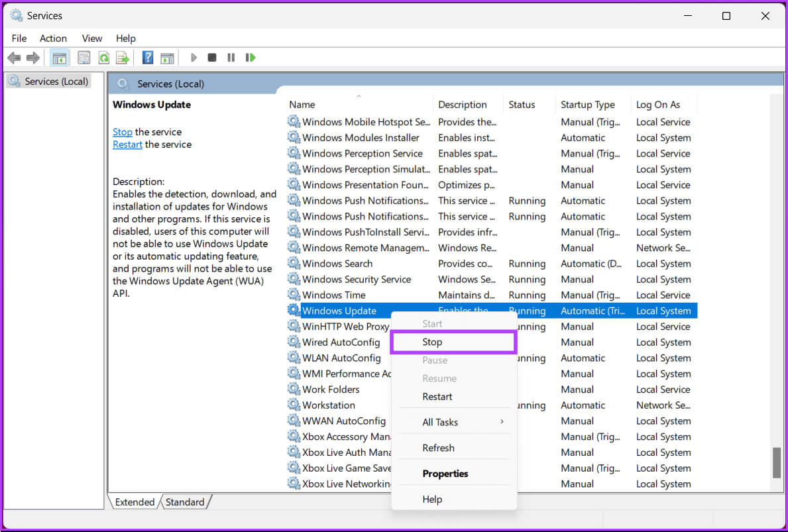Click the Restart Service toolbar icon

[251, 58]
